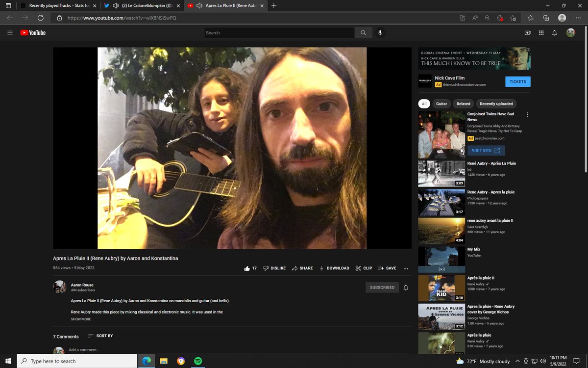
Task: Select the Guitar filter chip
Action: [441, 104]
